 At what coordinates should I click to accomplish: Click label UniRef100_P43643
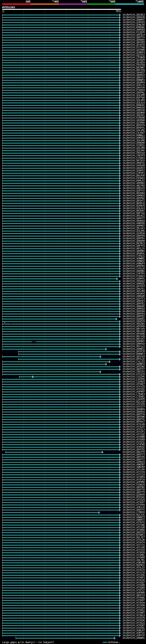(x=134, y=178)
